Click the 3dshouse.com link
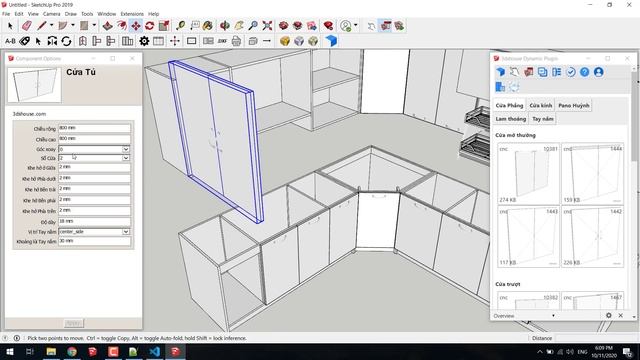 [29, 114]
